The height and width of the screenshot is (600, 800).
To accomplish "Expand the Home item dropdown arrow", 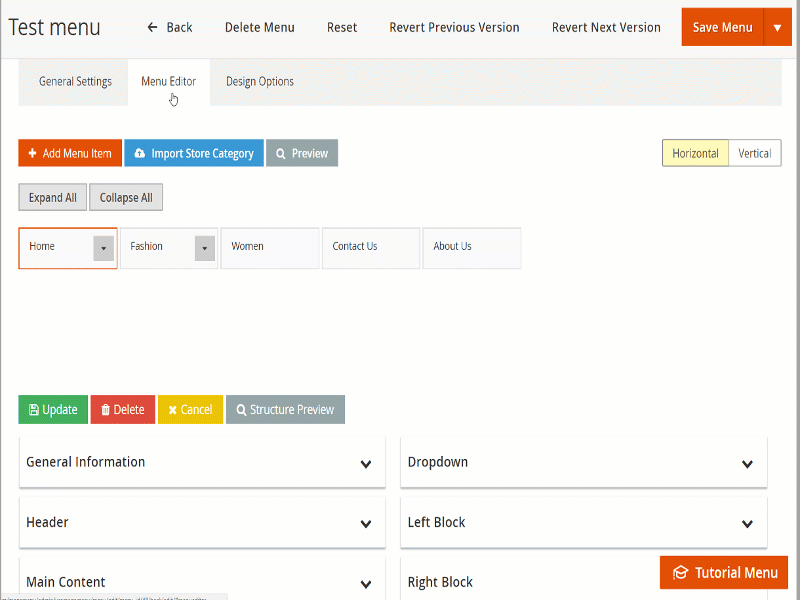I will (x=104, y=248).
